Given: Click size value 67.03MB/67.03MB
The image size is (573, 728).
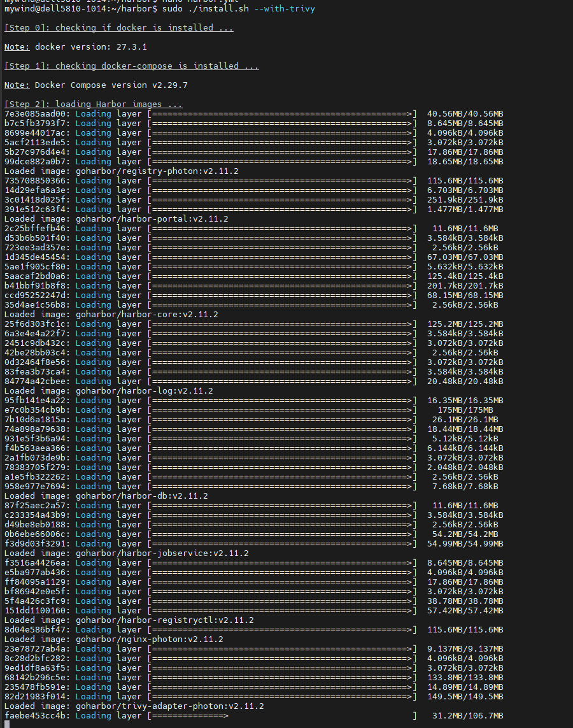Looking at the screenshot, I should (465, 257).
